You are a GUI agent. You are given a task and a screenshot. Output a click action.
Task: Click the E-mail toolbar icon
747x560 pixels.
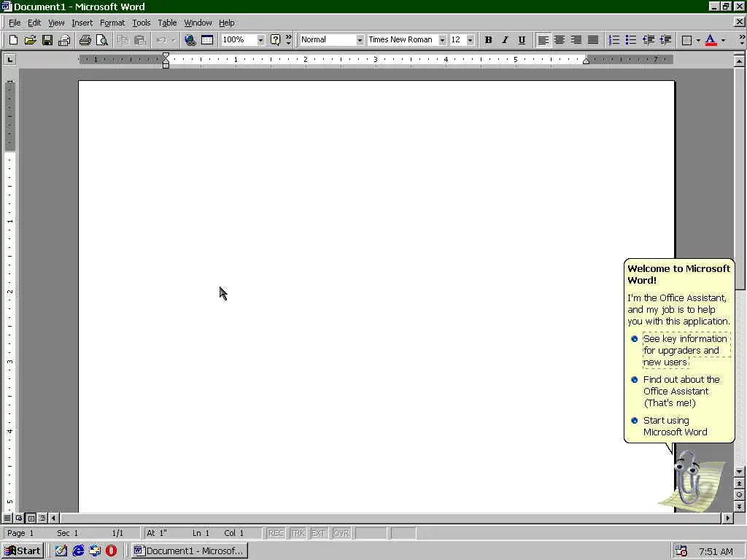pos(64,40)
